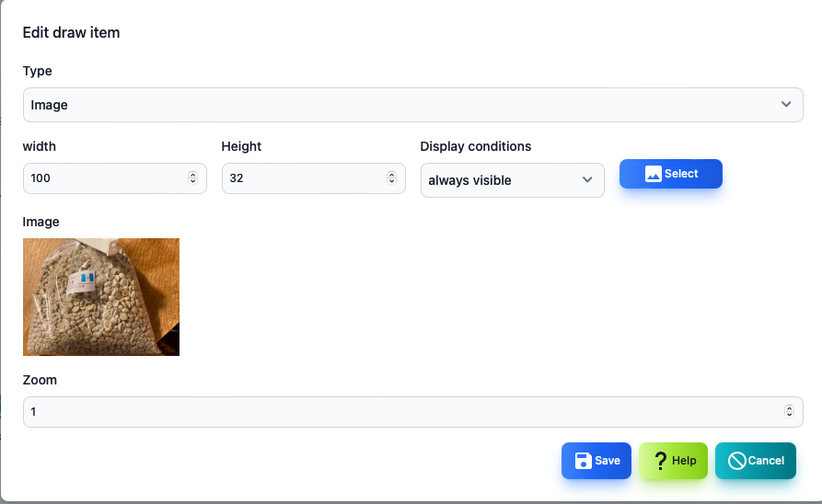This screenshot has height=504, width=822.
Task: Focus the width field containing 100
Action: pos(115,178)
